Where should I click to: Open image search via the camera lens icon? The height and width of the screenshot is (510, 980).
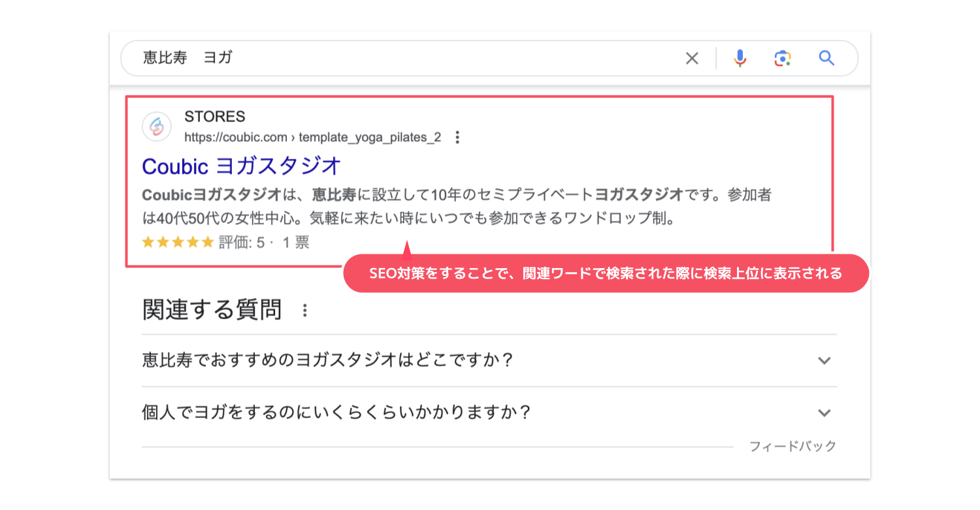pos(783,59)
